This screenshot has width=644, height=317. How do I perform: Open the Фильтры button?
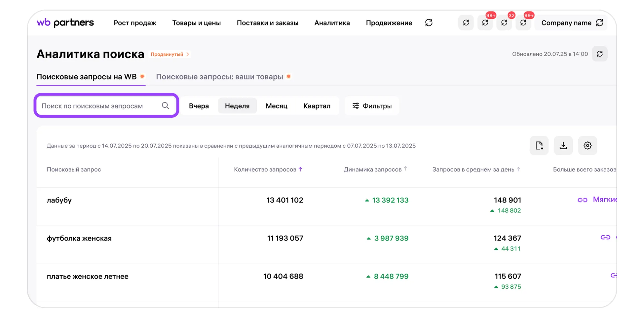(x=372, y=106)
